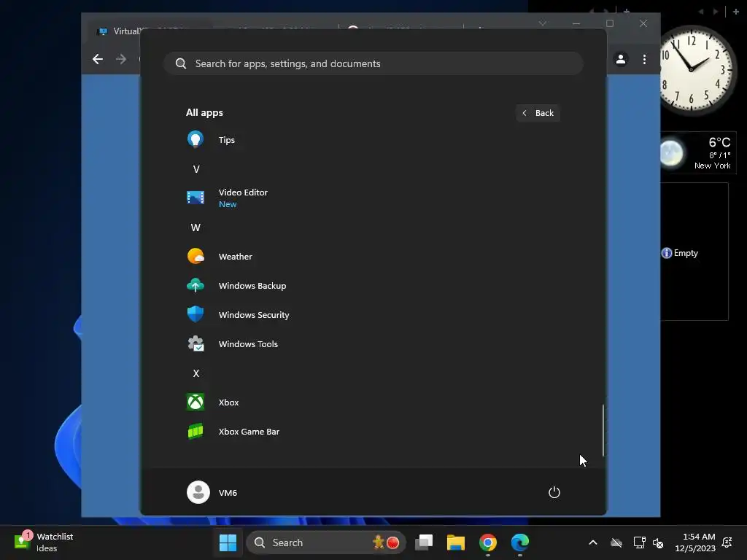Open Task View in taskbar
747x560 pixels.
point(424,542)
